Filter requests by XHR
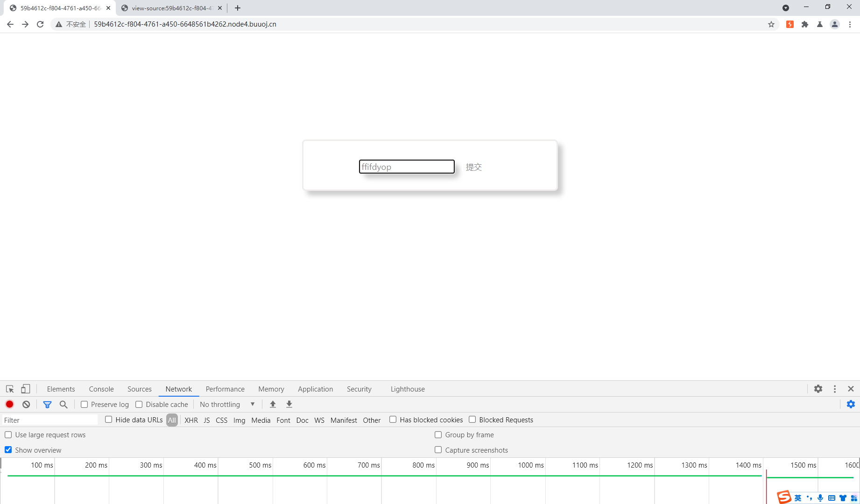The width and height of the screenshot is (860, 504). click(x=191, y=420)
